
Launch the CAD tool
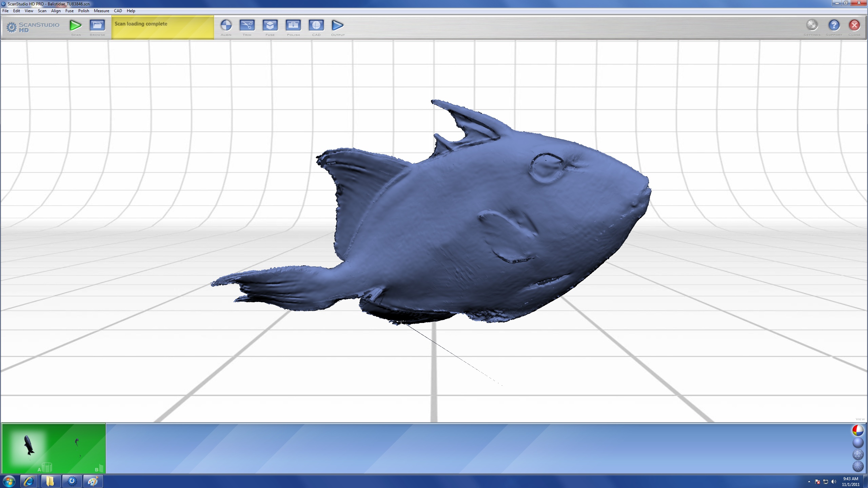316,25
